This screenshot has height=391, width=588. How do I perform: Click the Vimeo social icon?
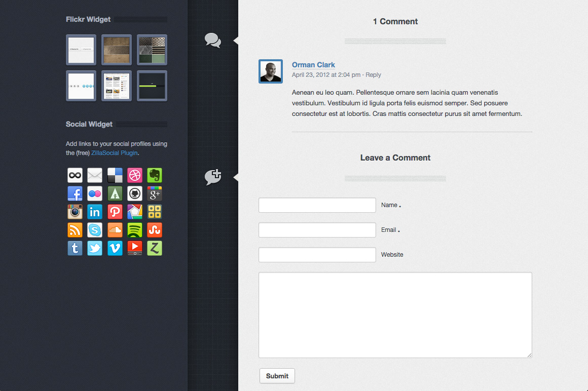(x=115, y=248)
